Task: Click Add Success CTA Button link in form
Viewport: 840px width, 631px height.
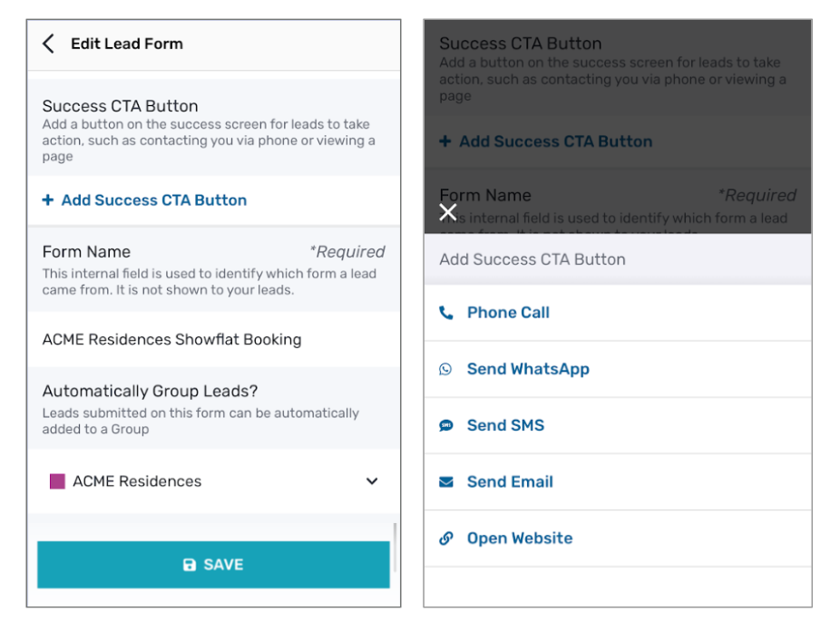Action: (154, 200)
